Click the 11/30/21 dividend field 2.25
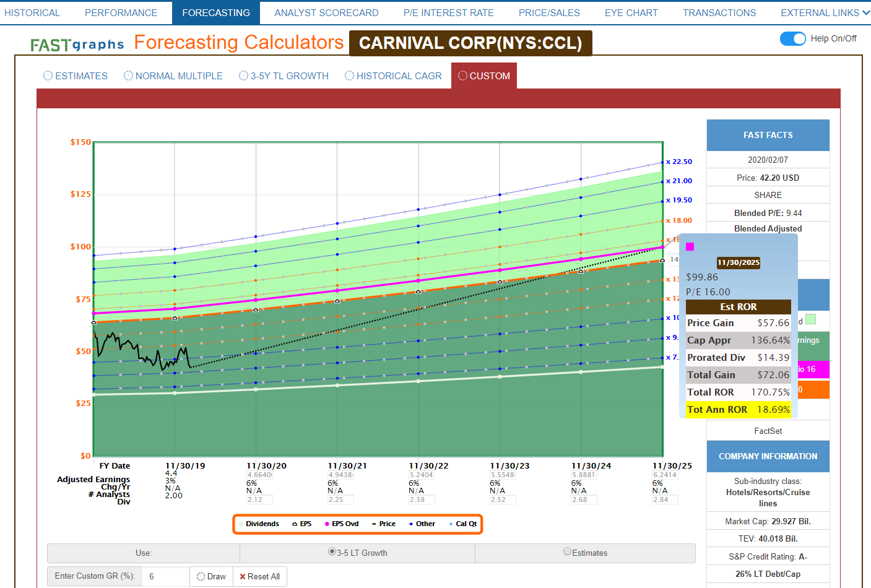Viewport: 871px width, 588px height. pos(340,499)
